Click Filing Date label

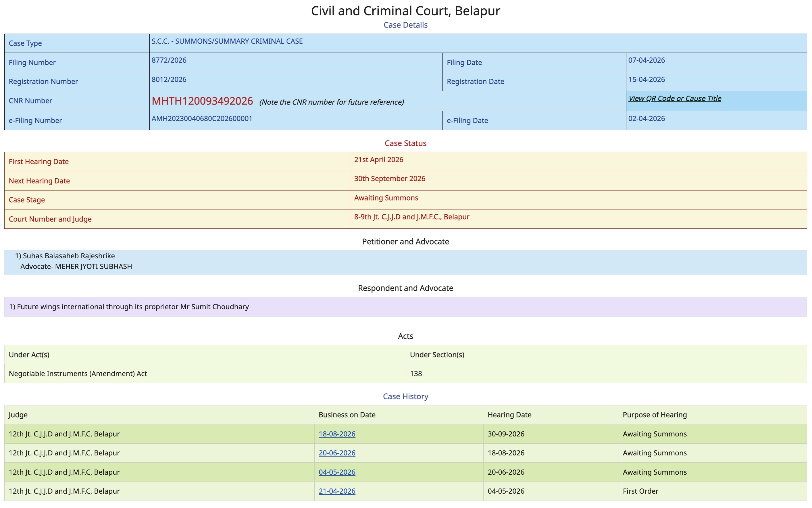pyautogui.click(x=464, y=62)
